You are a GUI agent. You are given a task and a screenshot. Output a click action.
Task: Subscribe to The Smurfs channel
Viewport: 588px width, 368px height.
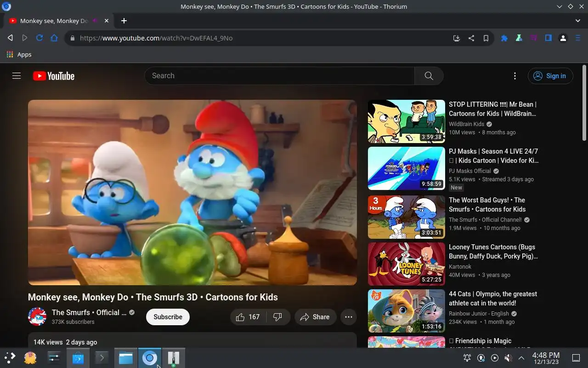(x=168, y=317)
